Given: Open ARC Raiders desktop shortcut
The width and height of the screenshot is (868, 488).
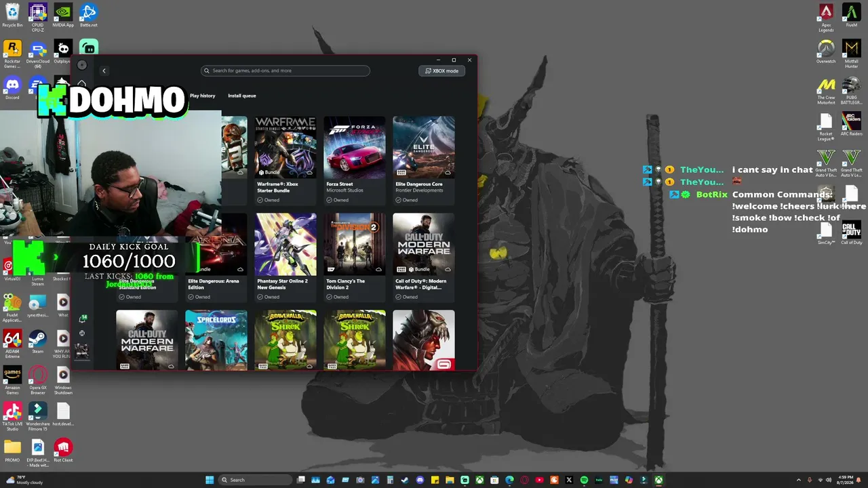Looking at the screenshot, I should point(852,125).
